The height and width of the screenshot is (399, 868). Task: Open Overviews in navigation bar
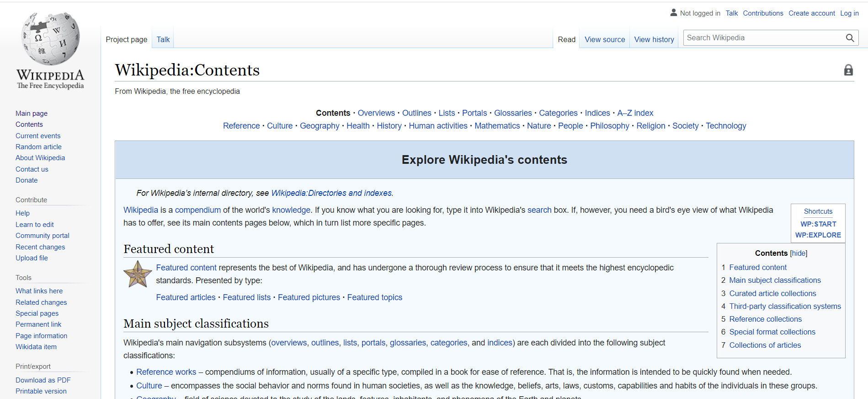(376, 113)
